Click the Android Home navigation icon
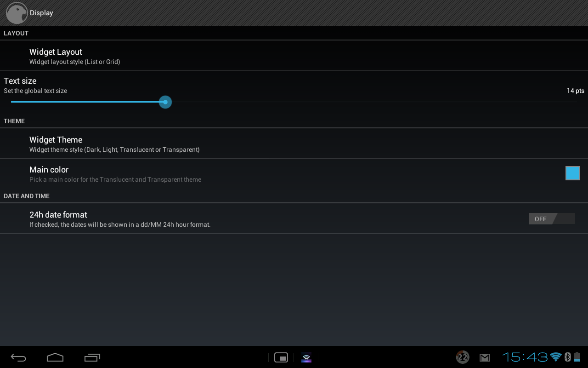This screenshot has height=368, width=588. pyautogui.click(x=55, y=357)
